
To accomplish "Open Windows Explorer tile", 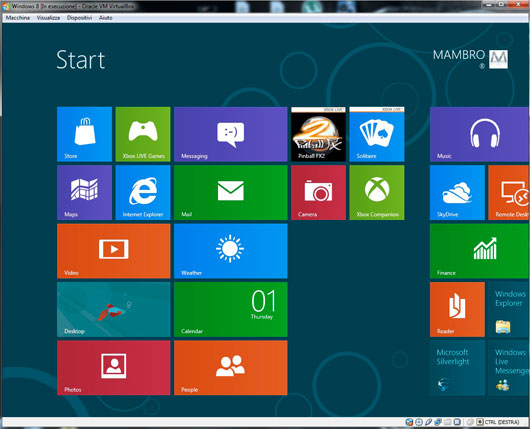I will coord(509,309).
